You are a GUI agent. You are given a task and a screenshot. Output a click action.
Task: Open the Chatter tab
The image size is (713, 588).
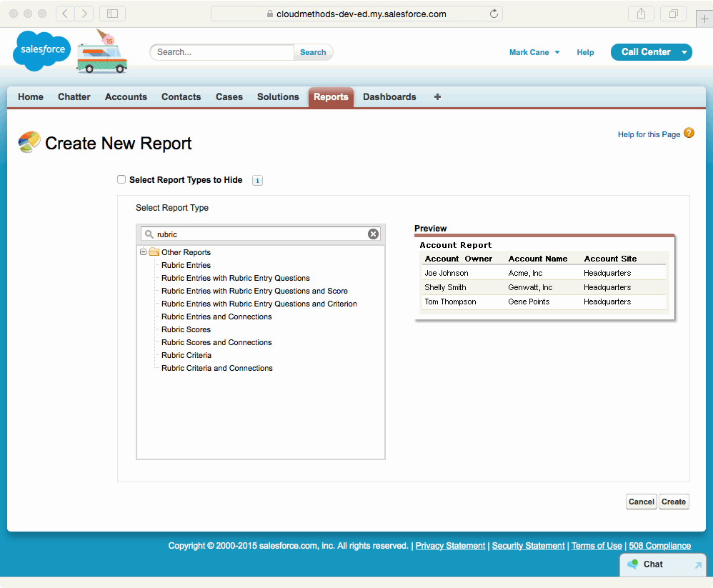(74, 97)
